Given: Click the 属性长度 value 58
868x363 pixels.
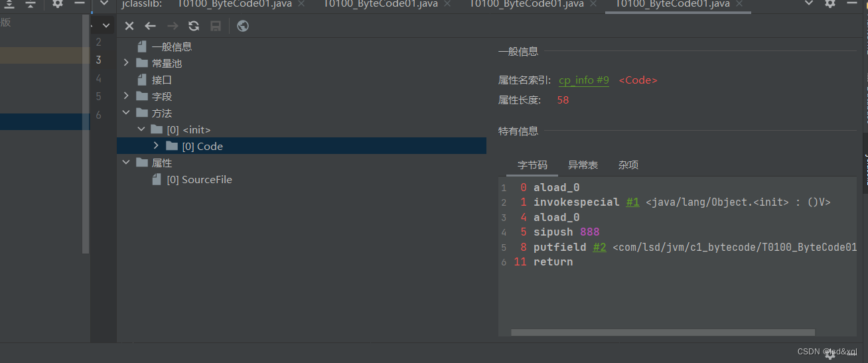Looking at the screenshot, I should point(563,100).
